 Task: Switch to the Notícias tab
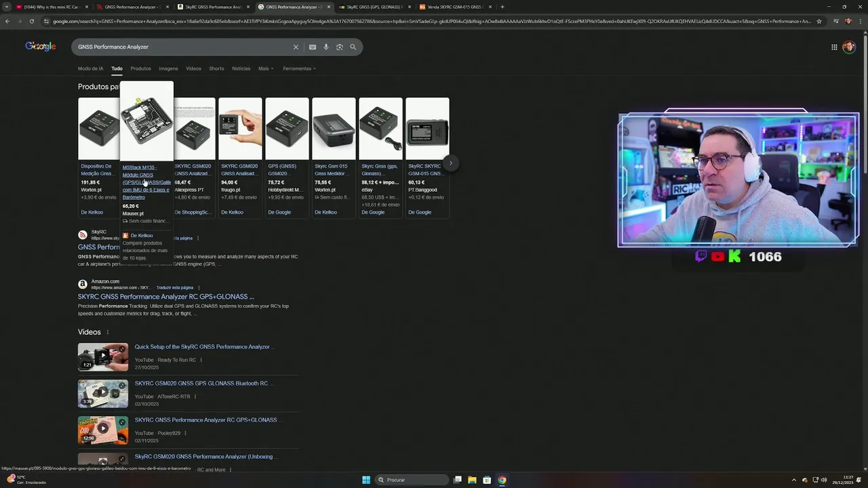point(241,68)
